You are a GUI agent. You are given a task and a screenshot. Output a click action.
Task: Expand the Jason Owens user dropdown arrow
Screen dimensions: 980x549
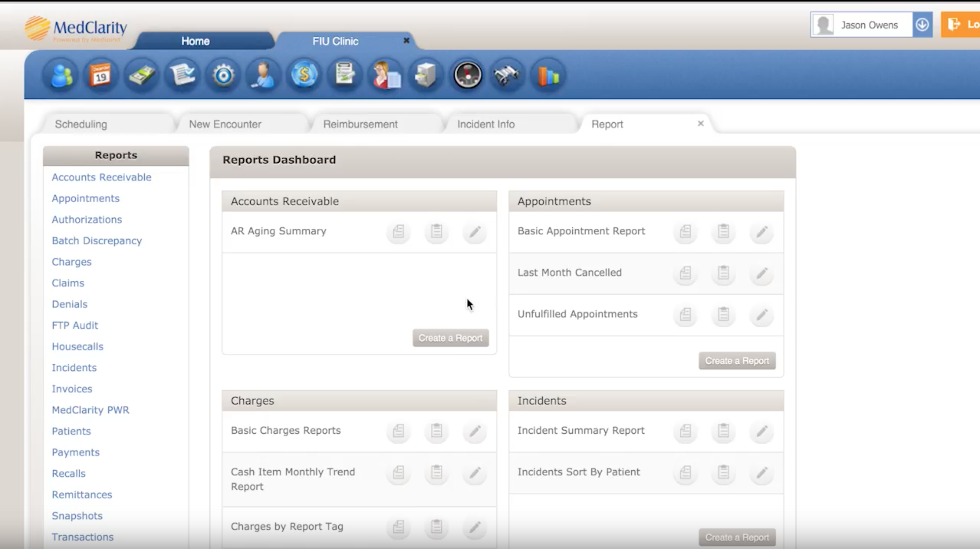tap(922, 25)
